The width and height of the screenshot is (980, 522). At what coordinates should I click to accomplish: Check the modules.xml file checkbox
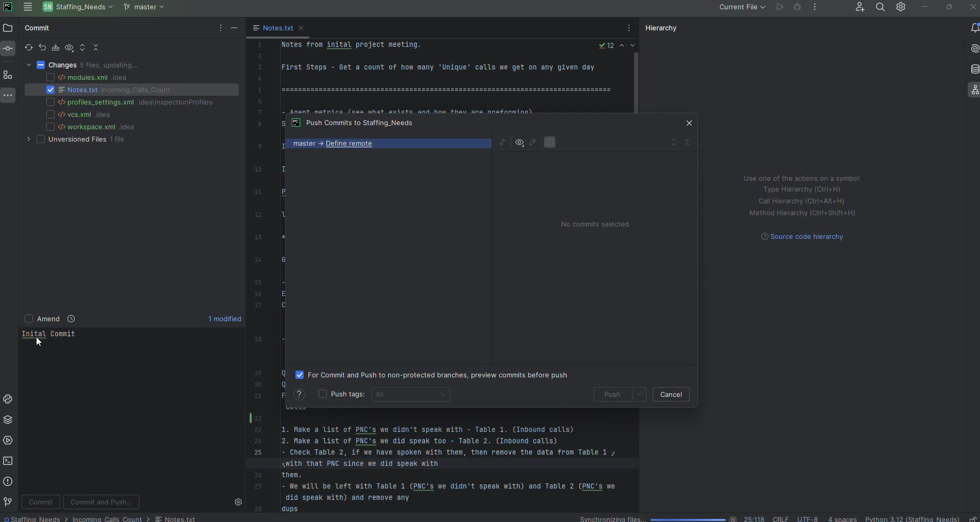50,78
